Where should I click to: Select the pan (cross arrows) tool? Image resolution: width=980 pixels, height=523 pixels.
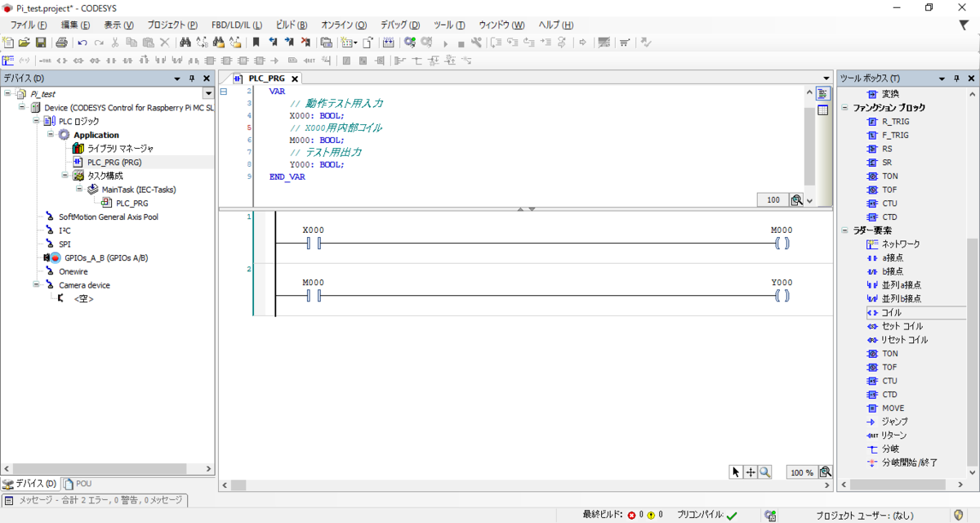[x=751, y=472]
